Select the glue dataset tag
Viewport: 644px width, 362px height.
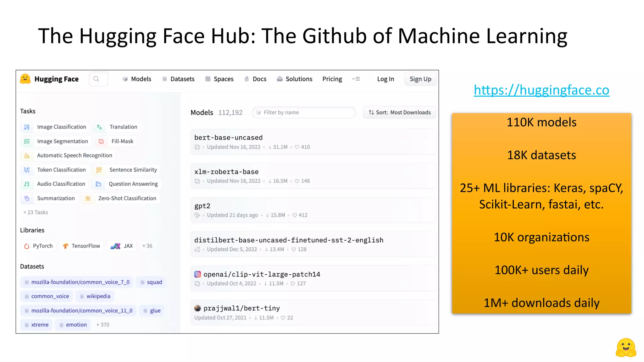click(152, 311)
